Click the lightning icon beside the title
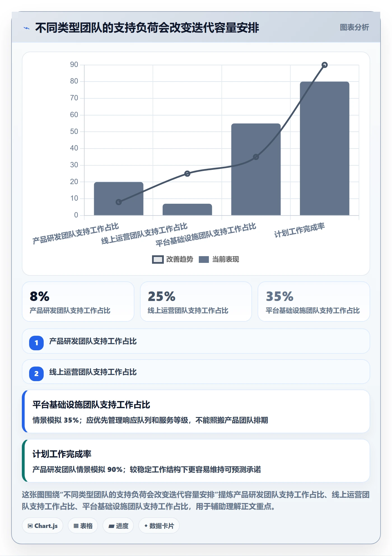 click(x=27, y=28)
